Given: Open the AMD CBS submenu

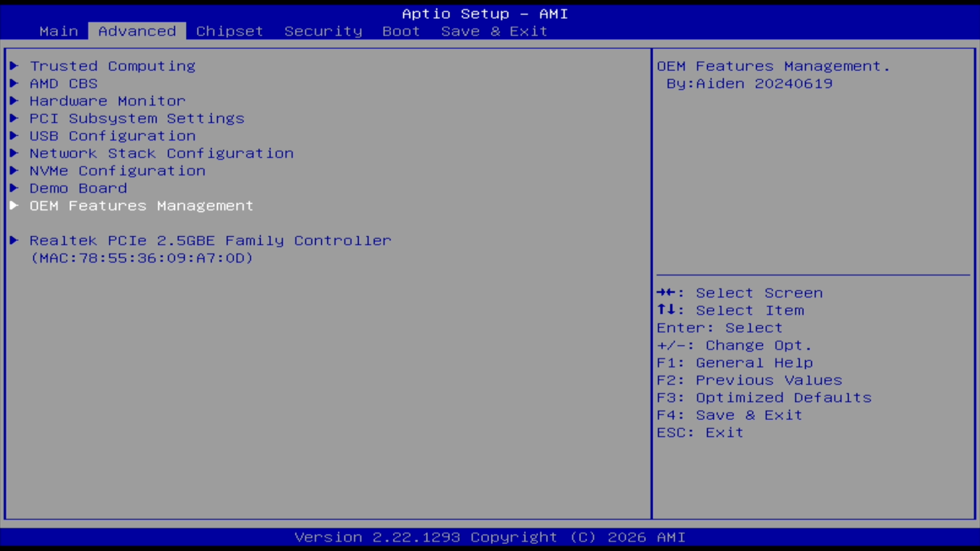Looking at the screenshot, I should click(64, 83).
